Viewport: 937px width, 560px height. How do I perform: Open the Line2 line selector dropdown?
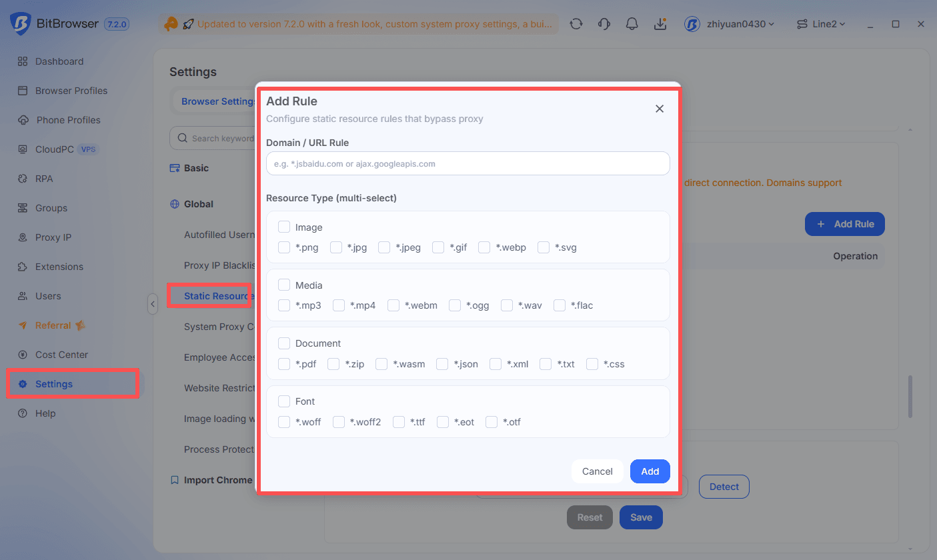coord(821,24)
